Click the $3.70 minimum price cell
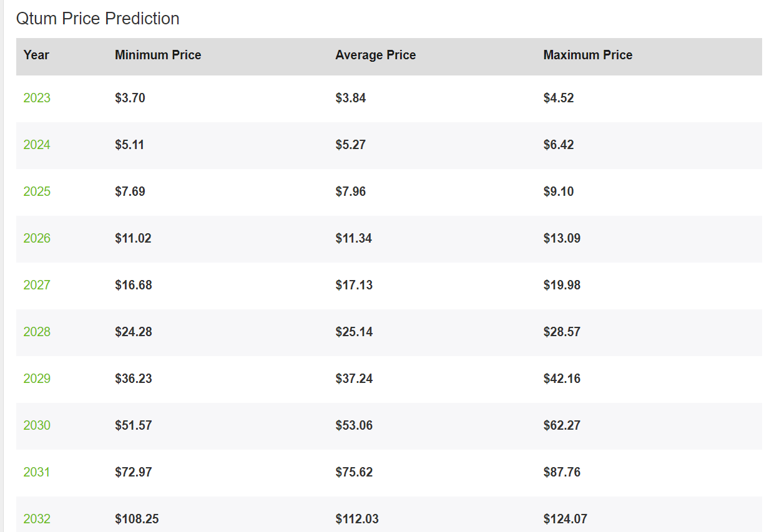 tap(130, 98)
